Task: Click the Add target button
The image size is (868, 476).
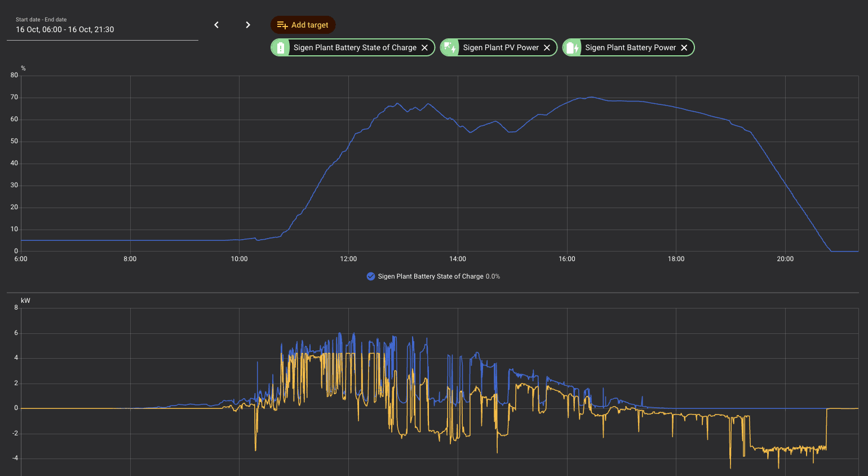Action: coord(303,25)
